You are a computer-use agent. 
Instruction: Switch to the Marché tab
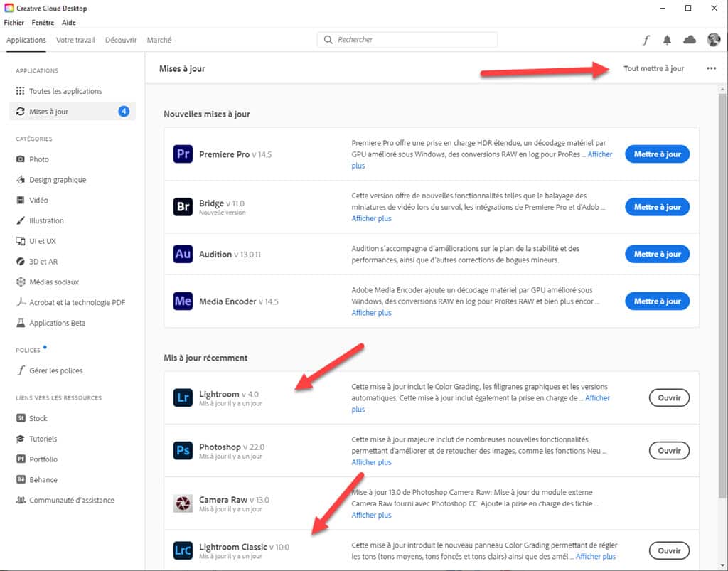[x=159, y=40]
